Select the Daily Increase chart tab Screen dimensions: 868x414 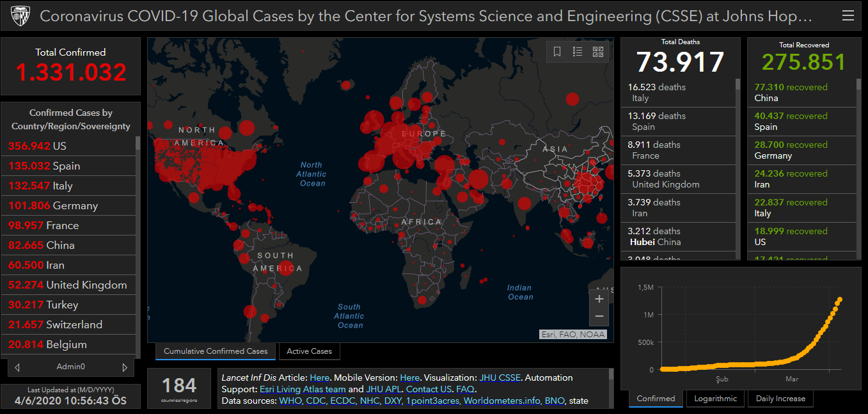click(x=780, y=399)
